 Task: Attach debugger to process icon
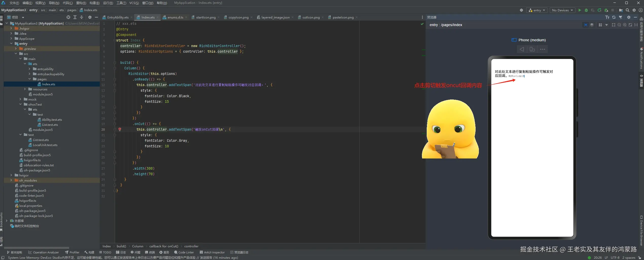tap(606, 10)
